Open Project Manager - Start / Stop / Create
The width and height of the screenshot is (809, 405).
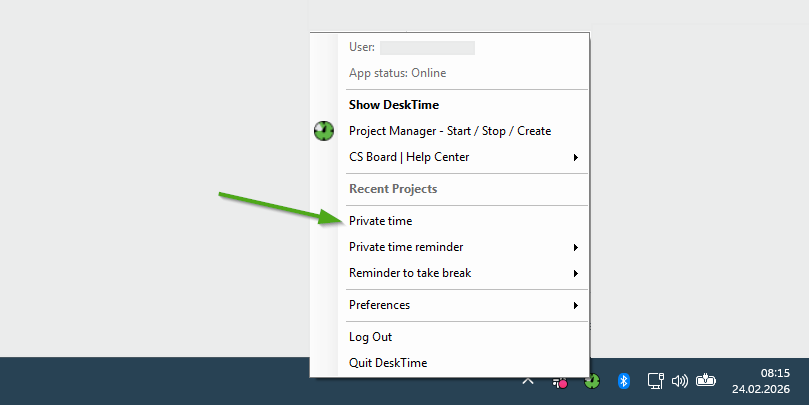tap(449, 131)
